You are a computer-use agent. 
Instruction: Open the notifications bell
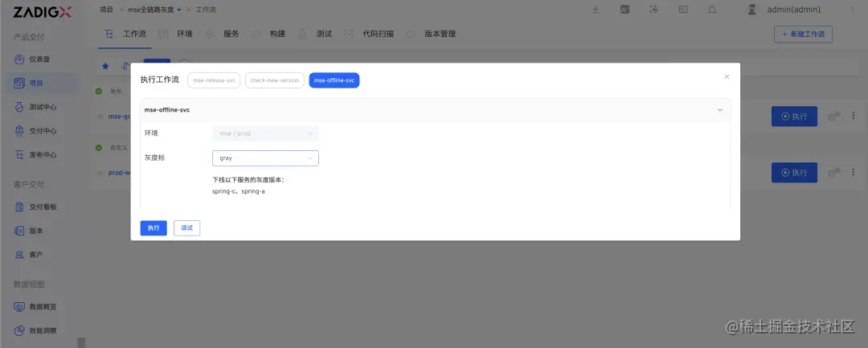(712, 10)
